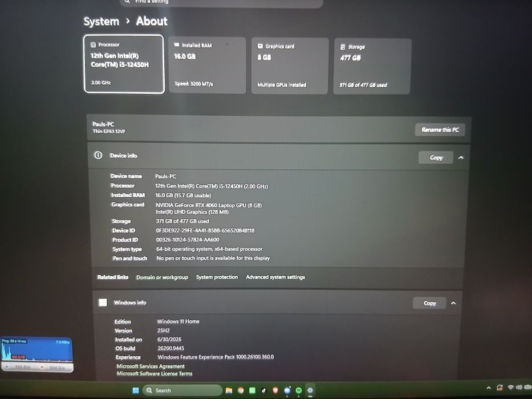Open the green app icon next to Chrome
The height and width of the screenshot is (399, 532).
click(x=252, y=390)
